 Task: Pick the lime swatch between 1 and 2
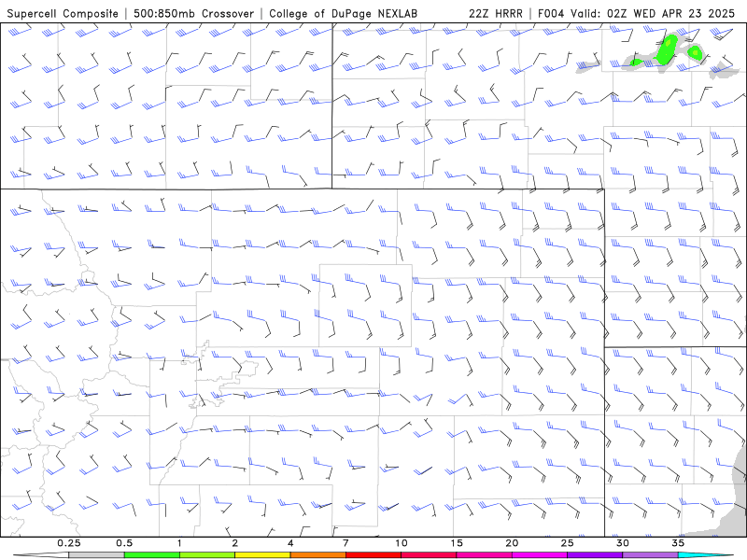pos(207,555)
